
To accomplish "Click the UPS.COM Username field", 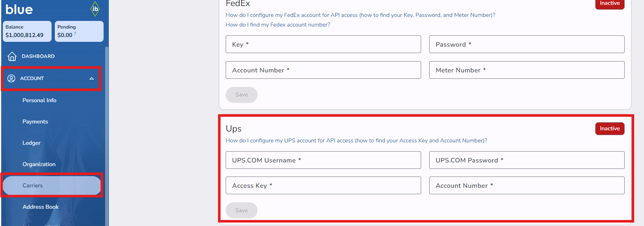I will tap(323, 160).
